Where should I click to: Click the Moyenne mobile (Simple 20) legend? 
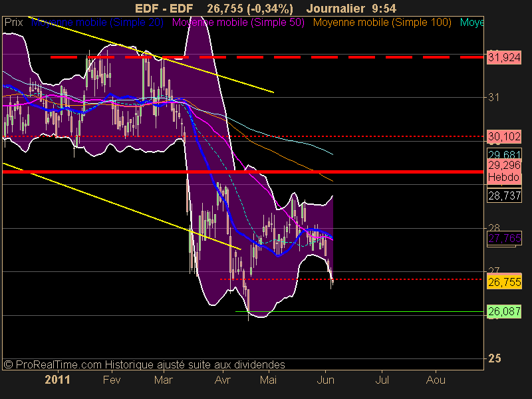coord(97,23)
